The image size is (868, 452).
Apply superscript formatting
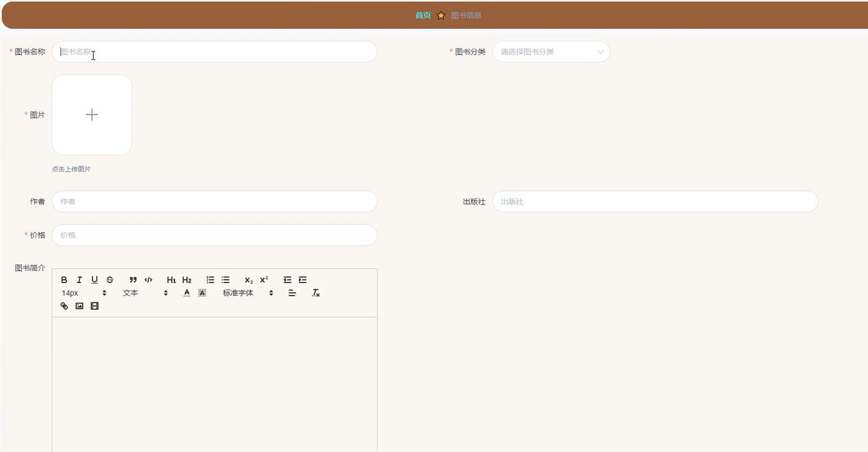(264, 280)
